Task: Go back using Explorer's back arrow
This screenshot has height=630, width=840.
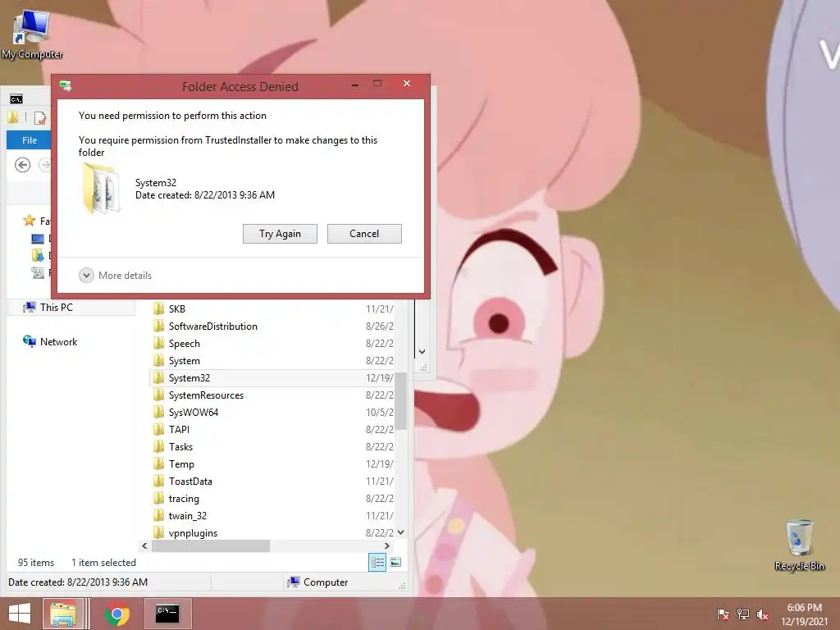Action: tap(22, 165)
